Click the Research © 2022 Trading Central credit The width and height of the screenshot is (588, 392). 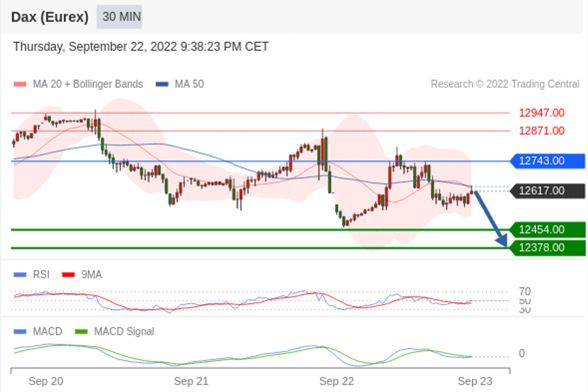click(x=504, y=84)
